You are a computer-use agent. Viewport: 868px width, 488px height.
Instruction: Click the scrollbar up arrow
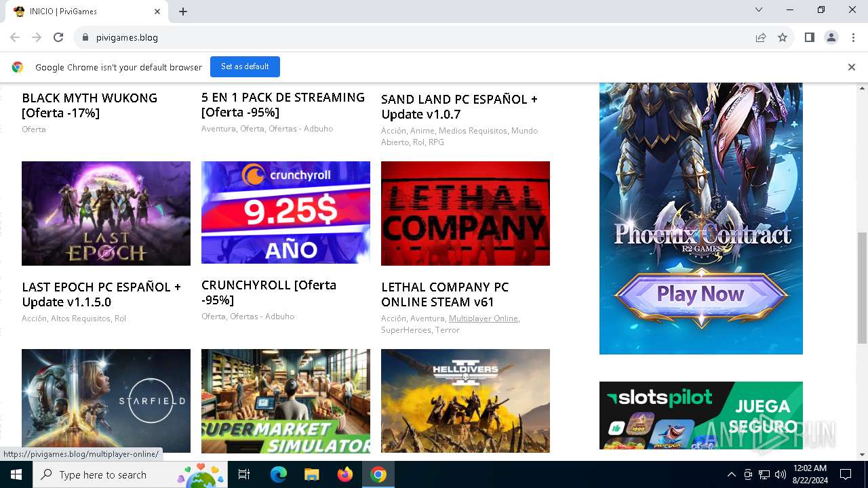[863, 88]
